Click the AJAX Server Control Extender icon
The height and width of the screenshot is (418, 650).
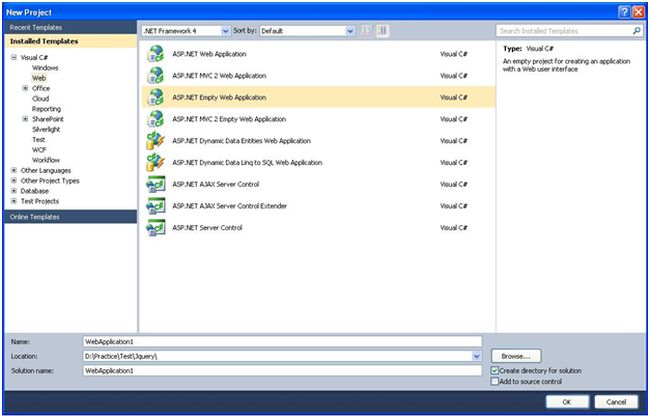155,206
